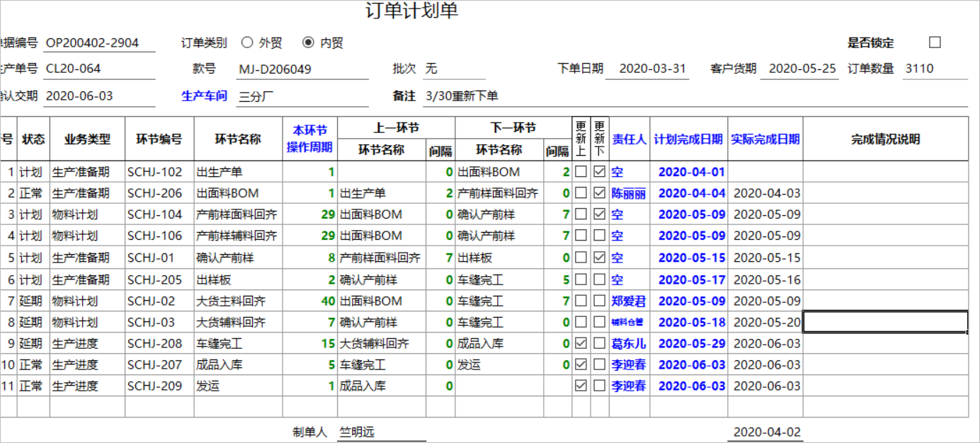Tick the 是否锁定 checkbox
980x443 pixels.
pyautogui.click(x=935, y=42)
